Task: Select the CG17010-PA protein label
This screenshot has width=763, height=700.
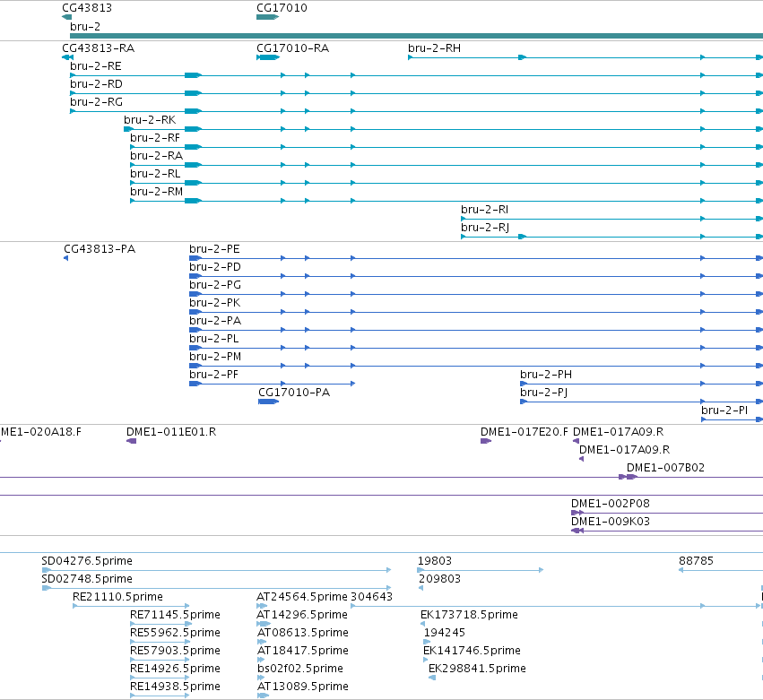Action: (294, 393)
